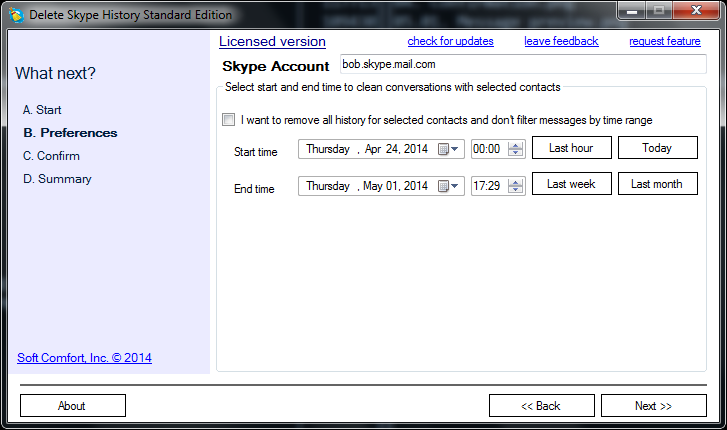Open the leave feedback link
This screenshot has width=727, height=430.
pyautogui.click(x=561, y=42)
